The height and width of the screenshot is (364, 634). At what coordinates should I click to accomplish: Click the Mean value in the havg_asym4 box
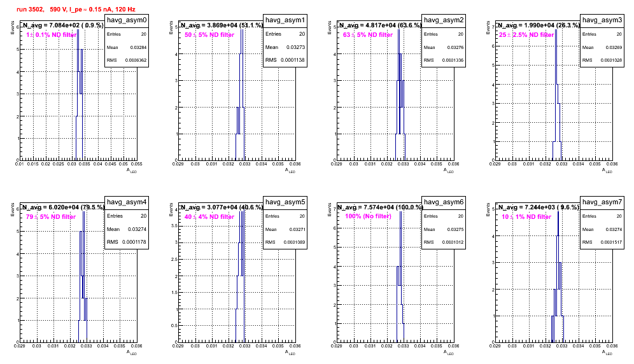137,229
